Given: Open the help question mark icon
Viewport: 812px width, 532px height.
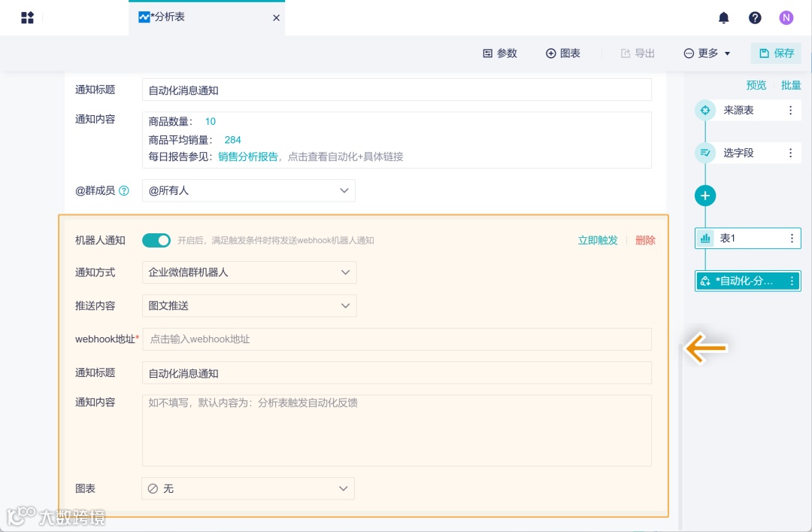Looking at the screenshot, I should (755, 17).
